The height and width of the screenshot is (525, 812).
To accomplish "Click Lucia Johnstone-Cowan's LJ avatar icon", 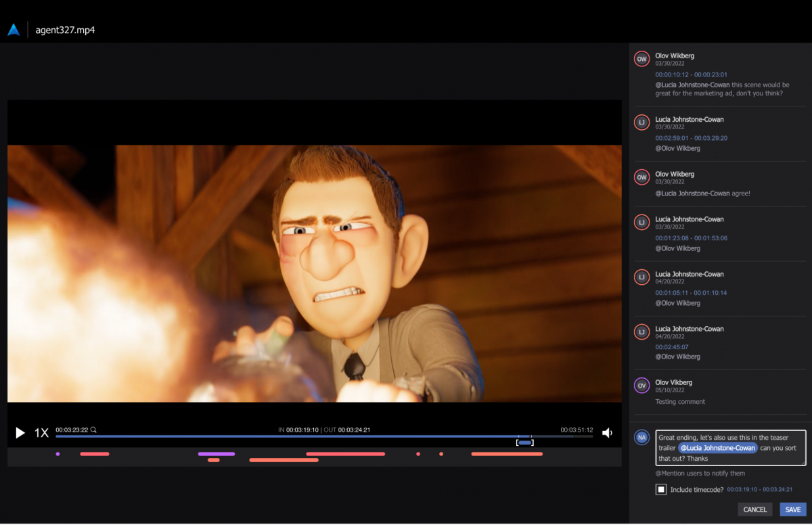I will tap(641, 122).
